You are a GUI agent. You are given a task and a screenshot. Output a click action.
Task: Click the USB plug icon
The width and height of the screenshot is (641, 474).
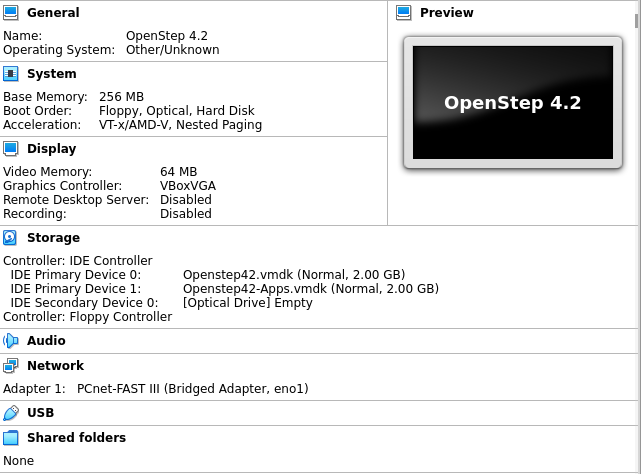(11, 413)
